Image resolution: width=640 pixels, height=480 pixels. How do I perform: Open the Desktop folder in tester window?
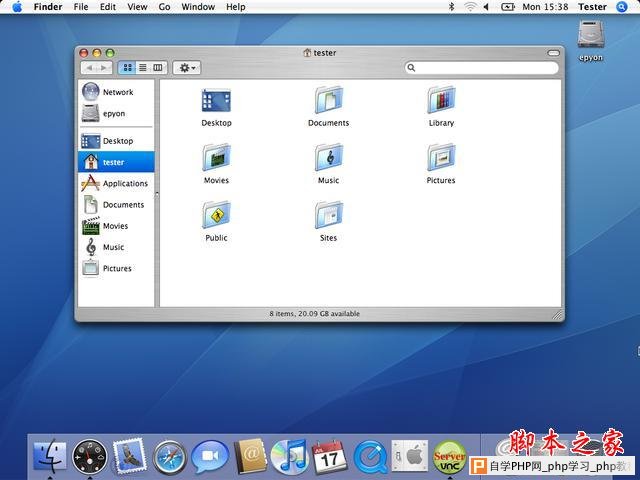(x=216, y=100)
